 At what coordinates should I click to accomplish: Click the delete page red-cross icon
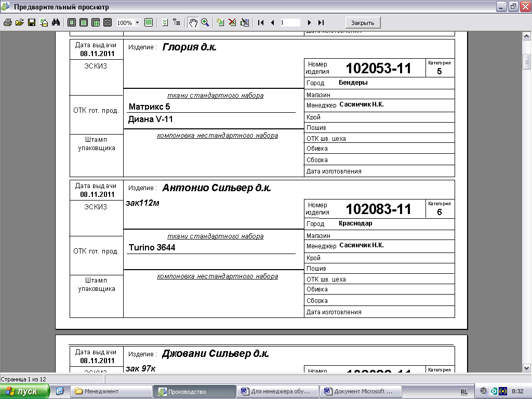coord(232,22)
